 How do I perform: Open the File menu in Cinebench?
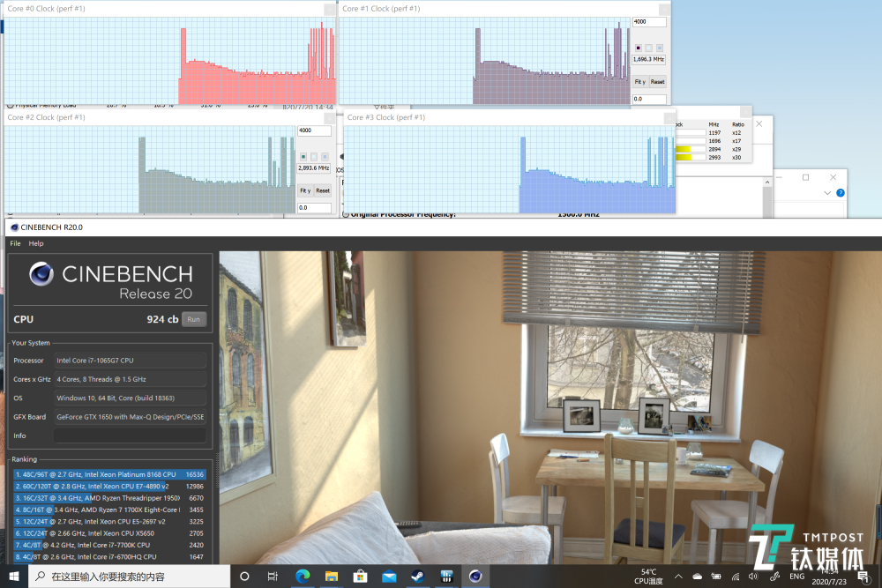pyautogui.click(x=15, y=243)
